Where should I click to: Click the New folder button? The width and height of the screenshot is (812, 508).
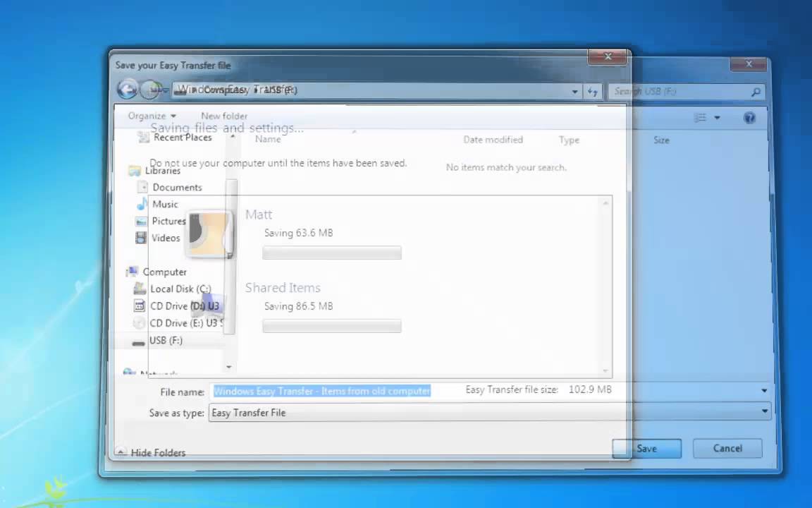pyautogui.click(x=224, y=116)
